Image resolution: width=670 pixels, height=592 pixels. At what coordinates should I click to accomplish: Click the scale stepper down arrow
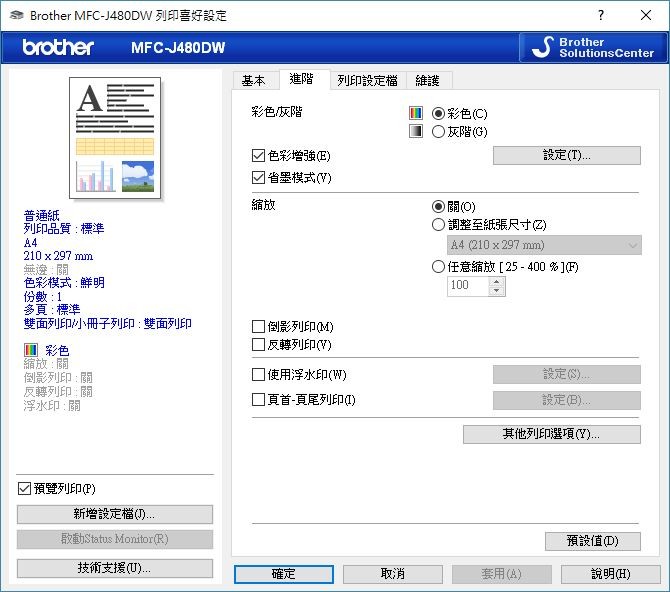497,291
